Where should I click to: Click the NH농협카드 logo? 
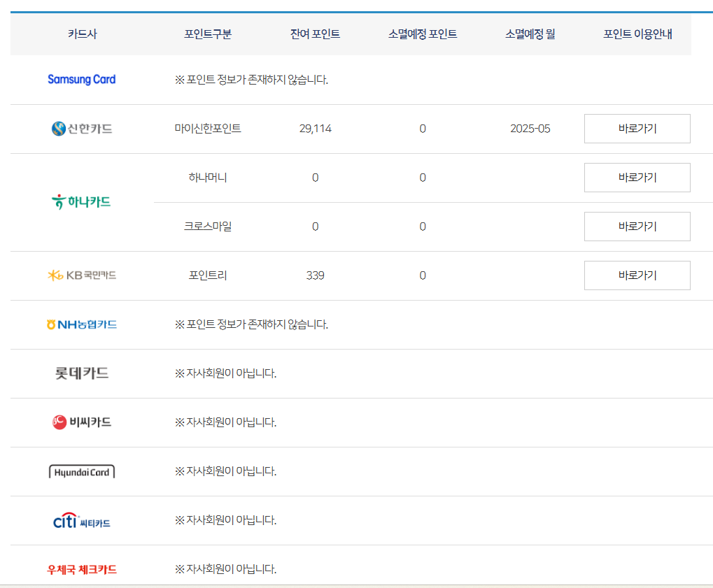click(82, 324)
